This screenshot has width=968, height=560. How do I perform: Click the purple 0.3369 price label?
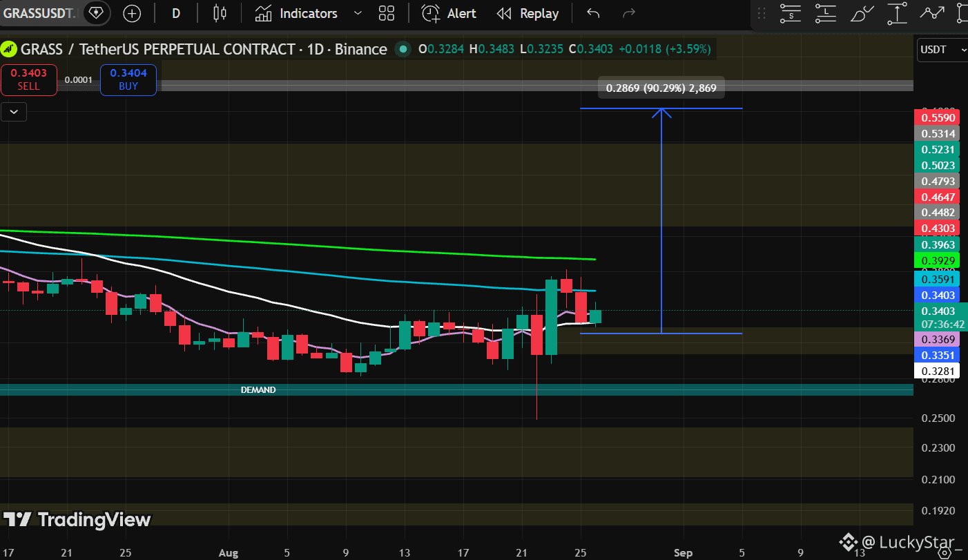938,339
